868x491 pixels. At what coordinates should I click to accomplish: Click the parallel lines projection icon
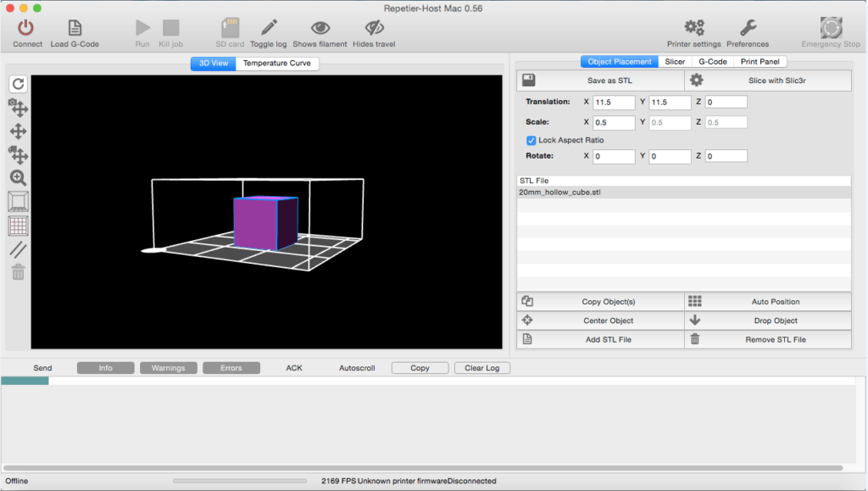[x=19, y=249]
